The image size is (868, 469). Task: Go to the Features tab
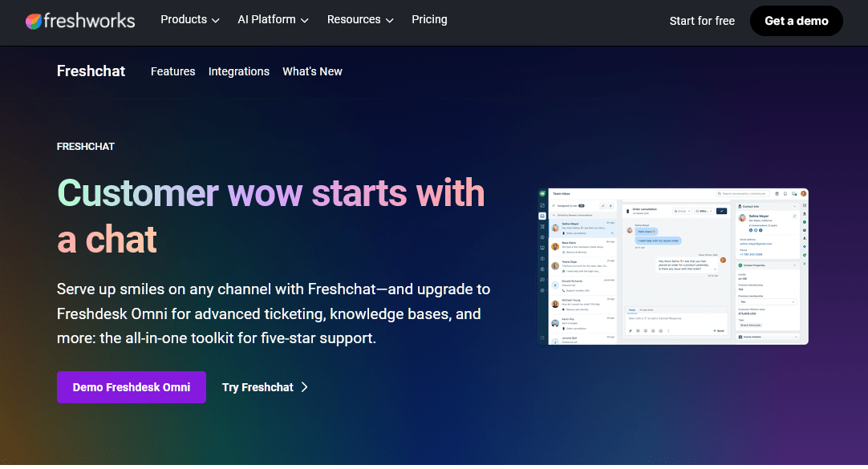172,71
